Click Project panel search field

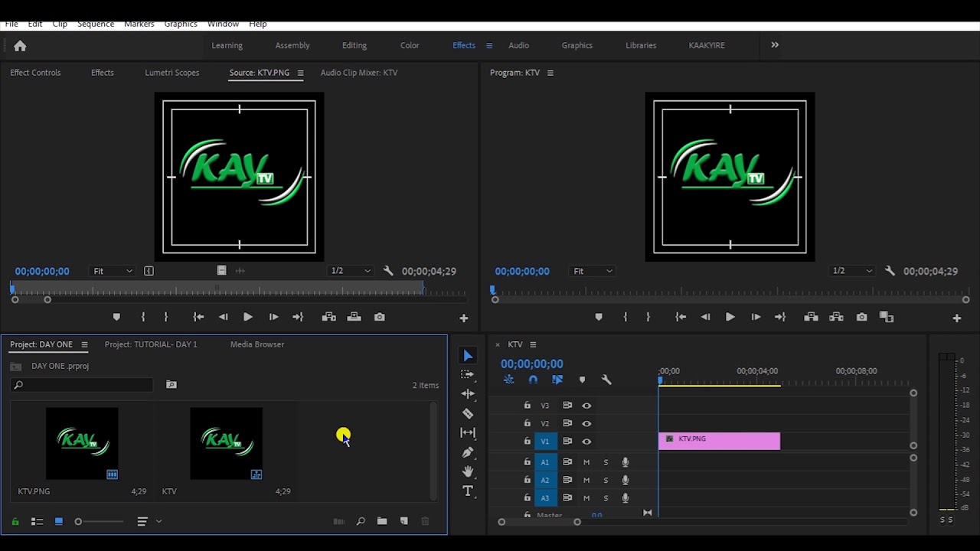tap(83, 385)
